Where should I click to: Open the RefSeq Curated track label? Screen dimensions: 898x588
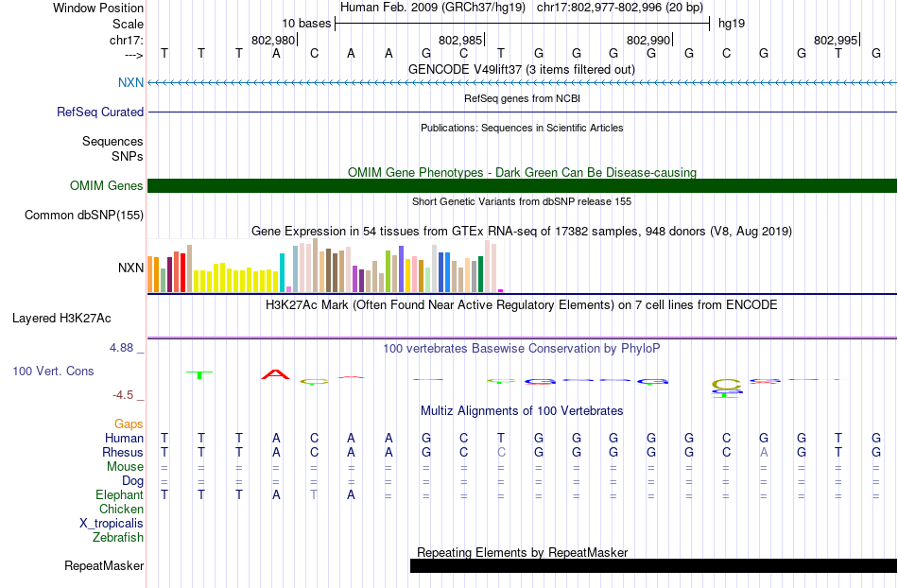click(100, 112)
